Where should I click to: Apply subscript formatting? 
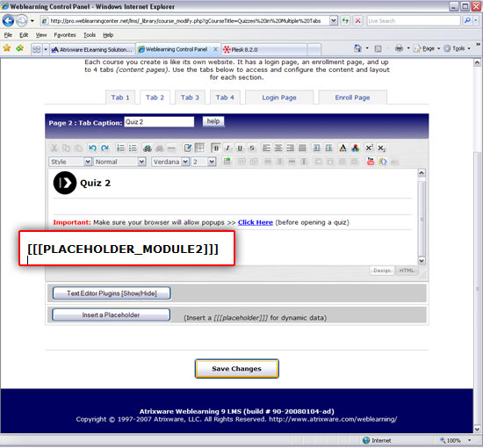381,148
